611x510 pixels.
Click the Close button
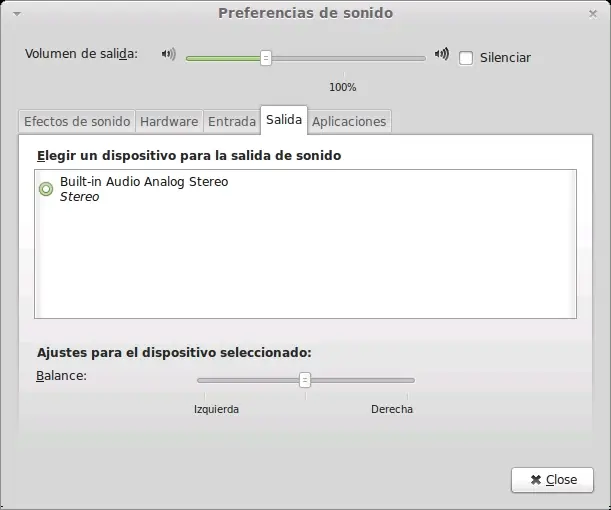tap(552, 480)
